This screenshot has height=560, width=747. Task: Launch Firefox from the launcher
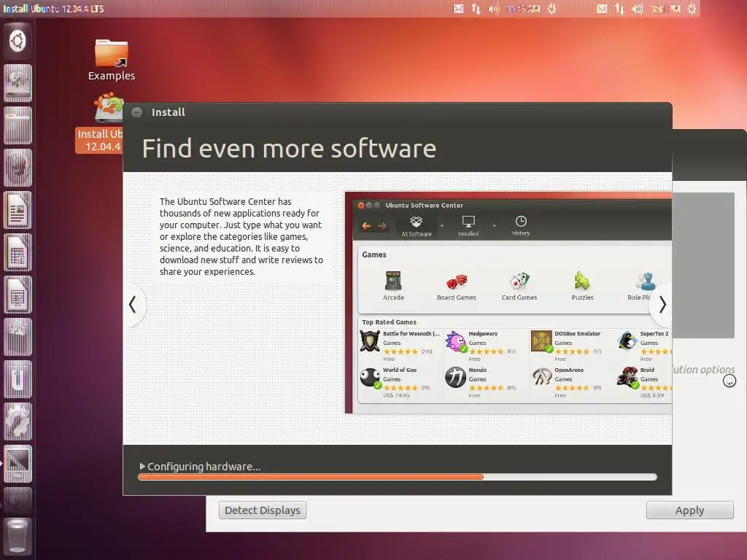pos(18,168)
